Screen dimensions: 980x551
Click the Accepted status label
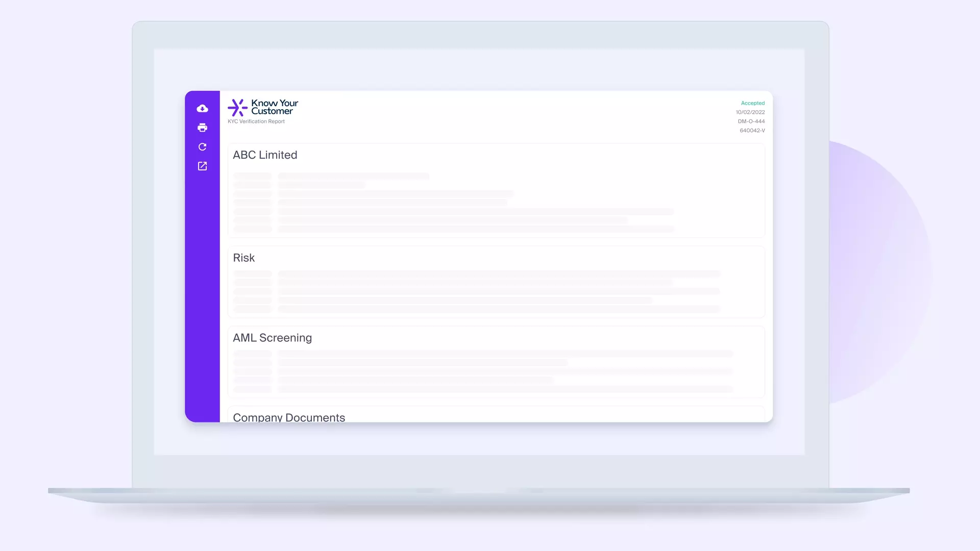pos(752,103)
